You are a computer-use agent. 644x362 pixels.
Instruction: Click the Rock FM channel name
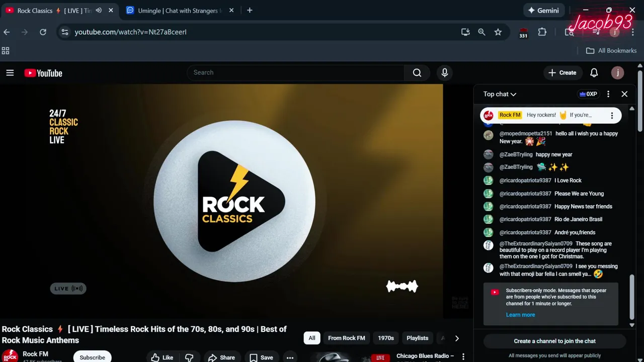pos(36,354)
